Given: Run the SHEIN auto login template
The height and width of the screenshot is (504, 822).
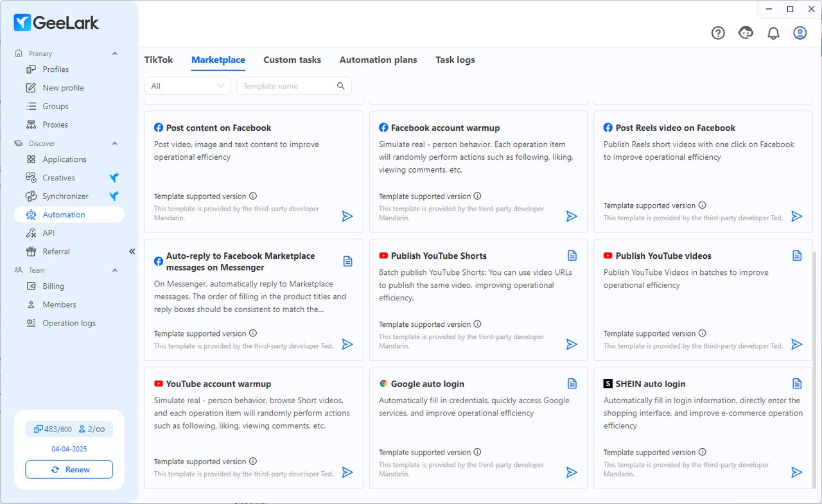Looking at the screenshot, I should (797, 473).
